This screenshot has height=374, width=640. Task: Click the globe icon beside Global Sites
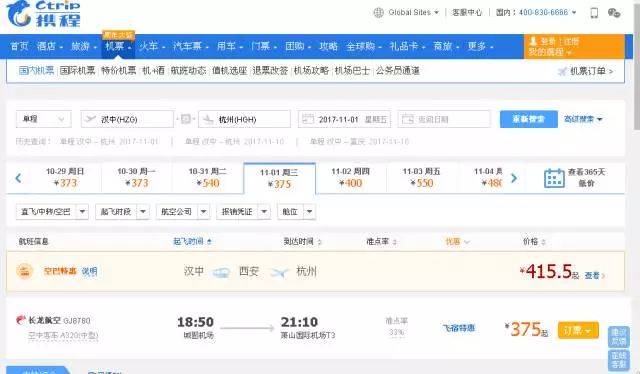click(378, 13)
